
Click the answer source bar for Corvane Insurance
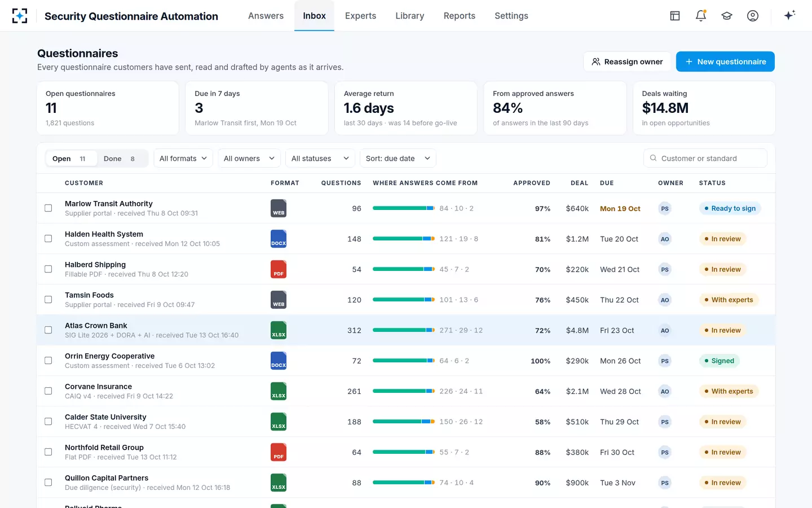(x=404, y=391)
